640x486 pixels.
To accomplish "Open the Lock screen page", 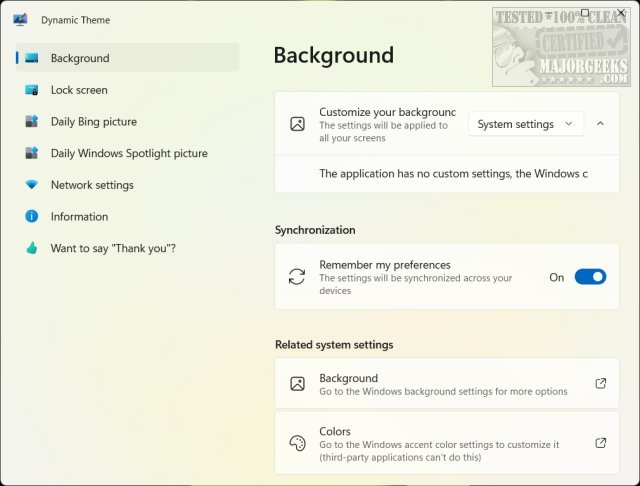I will [79, 90].
